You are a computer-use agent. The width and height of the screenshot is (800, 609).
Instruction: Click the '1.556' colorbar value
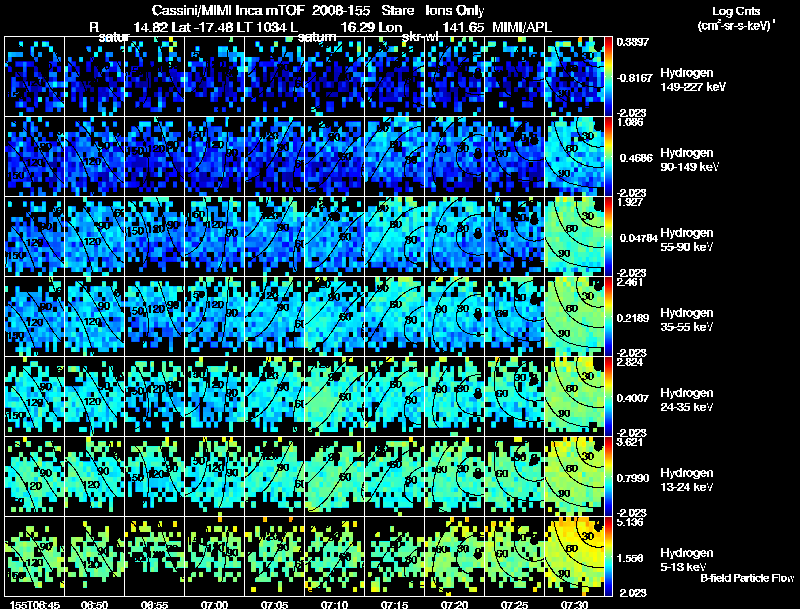click(631, 559)
